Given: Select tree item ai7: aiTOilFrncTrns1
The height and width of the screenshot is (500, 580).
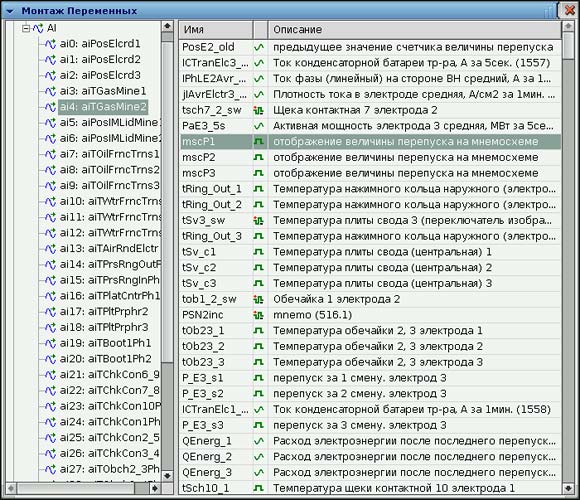Looking at the screenshot, I should [109, 154].
